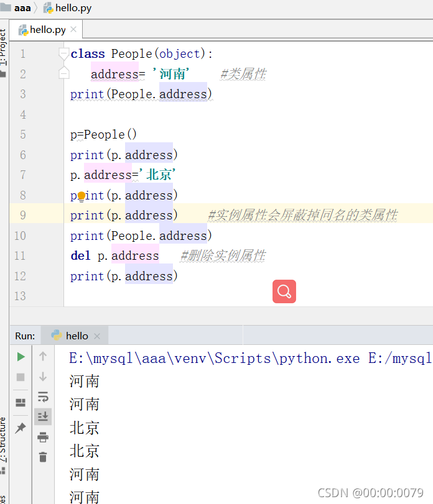Click print(People.address) on line 3
Viewport: 433px width, 504px height.
point(141,94)
